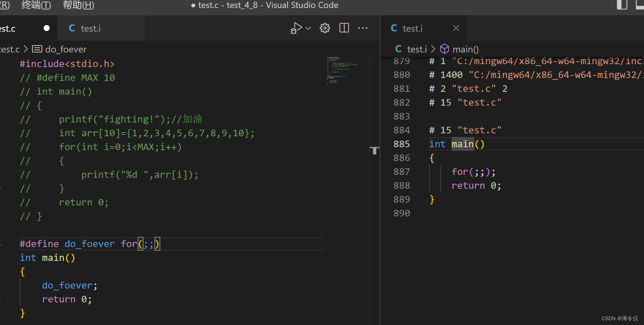Screen dimensions: 644x325
Task: Click the unsaved changes dot on test.c tab
Action: 47,28
